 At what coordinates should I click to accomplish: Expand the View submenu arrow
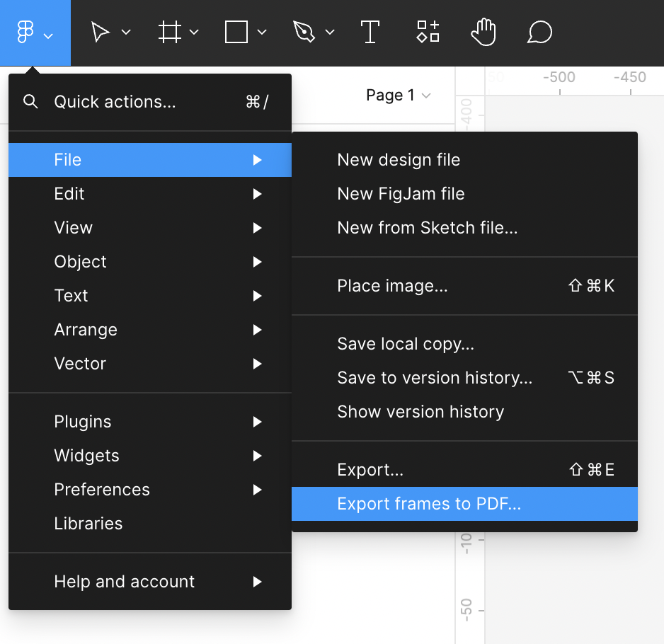(257, 228)
